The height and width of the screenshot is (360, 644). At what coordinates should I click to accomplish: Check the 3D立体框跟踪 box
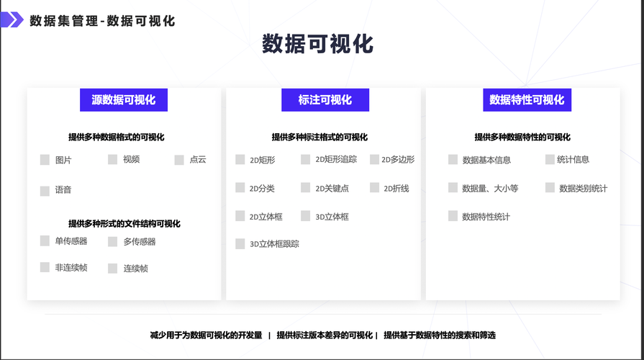(x=240, y=243)
